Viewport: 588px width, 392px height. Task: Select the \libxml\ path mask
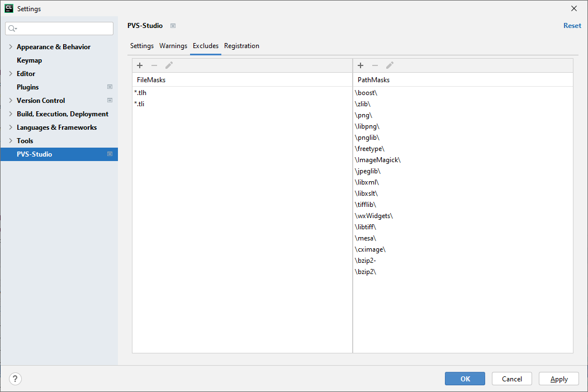click(x=463, y=182)
